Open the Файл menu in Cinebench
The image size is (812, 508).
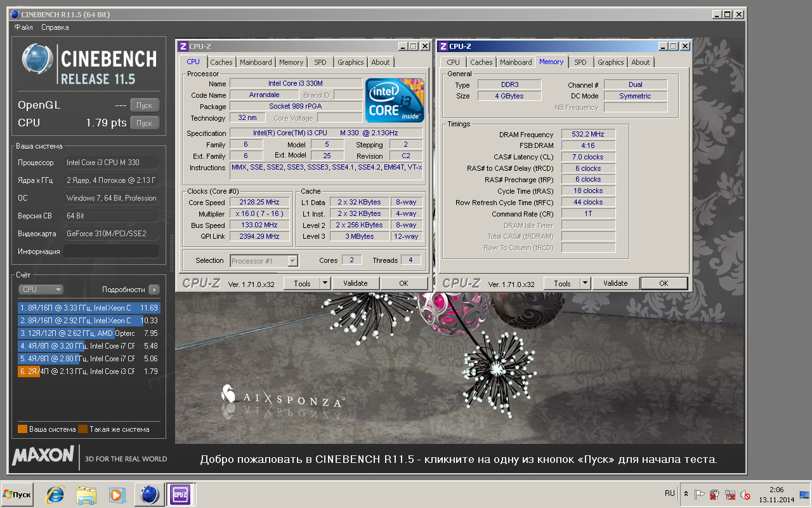[23, 27]
